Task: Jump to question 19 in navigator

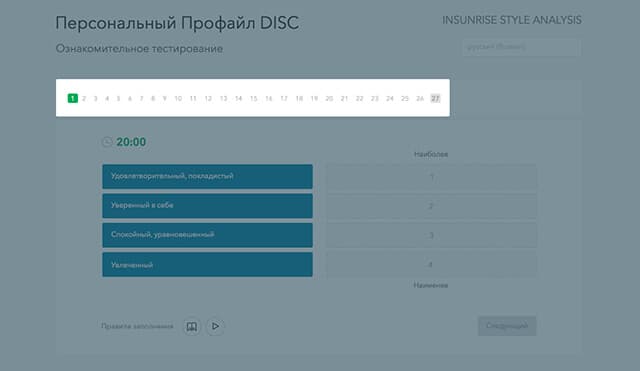Action: (x=314, y=98)
